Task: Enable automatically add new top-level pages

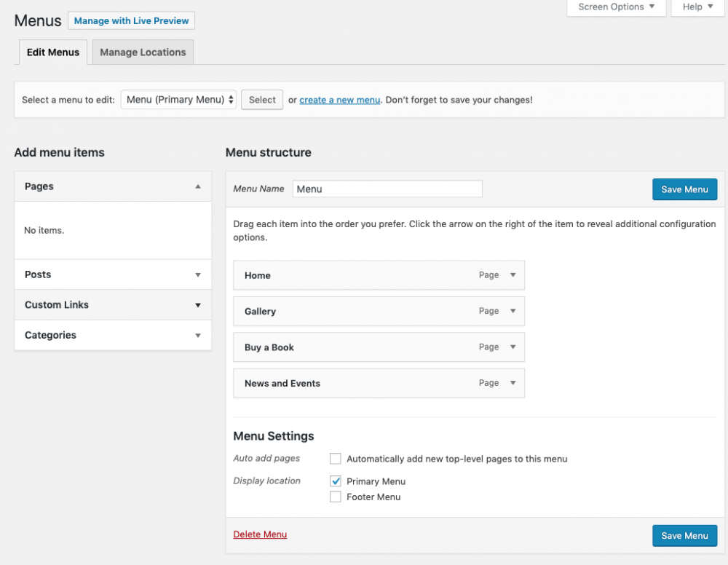Action: click(335, 459)
